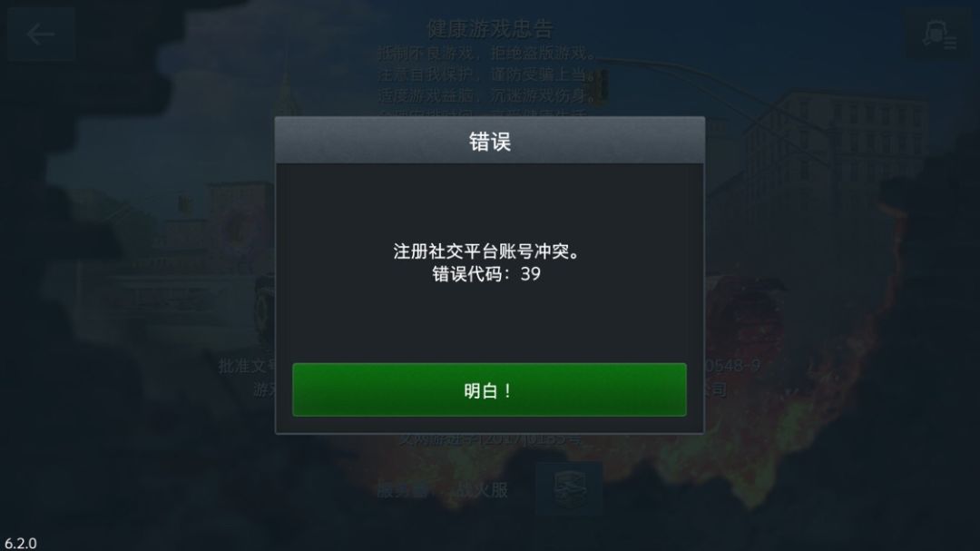Click the 文网游进字 license text below dialog
Image resolution: width=980 pixels, height=551 pixels.
(x=491, y=438)
